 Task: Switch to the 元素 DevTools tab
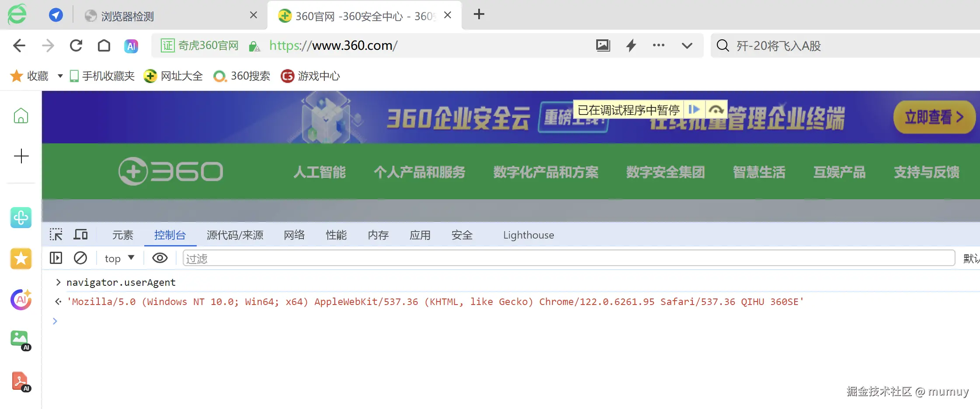tap(123, 235)
